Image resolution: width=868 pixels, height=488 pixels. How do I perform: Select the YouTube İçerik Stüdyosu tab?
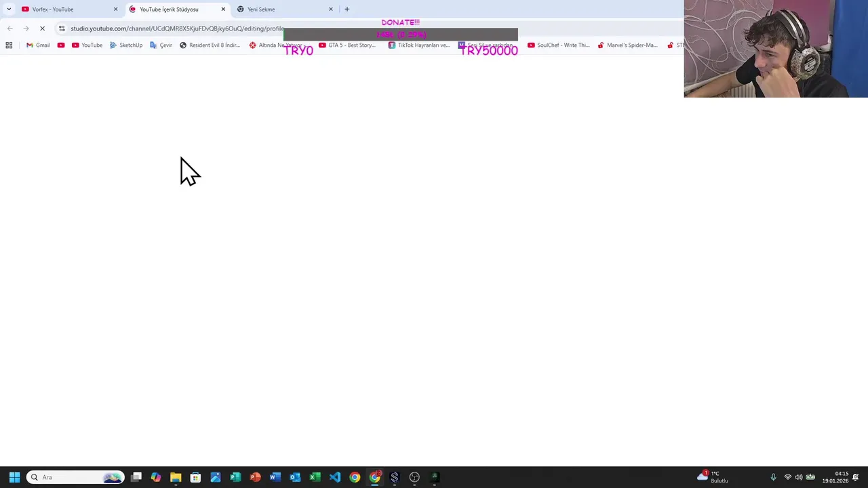tap(176, 9)
